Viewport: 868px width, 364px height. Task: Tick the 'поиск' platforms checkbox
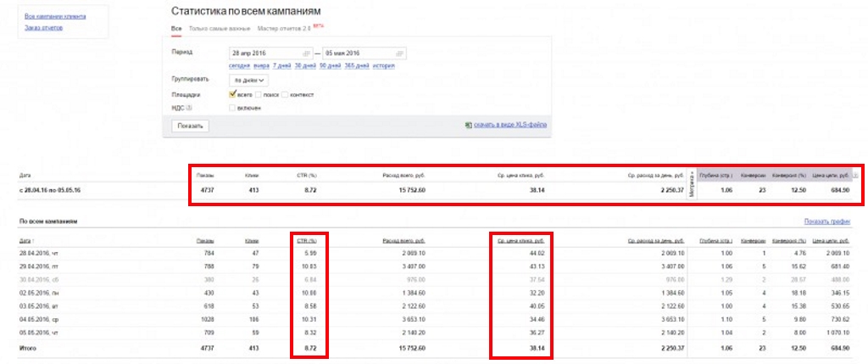click(x=258, y=95)
